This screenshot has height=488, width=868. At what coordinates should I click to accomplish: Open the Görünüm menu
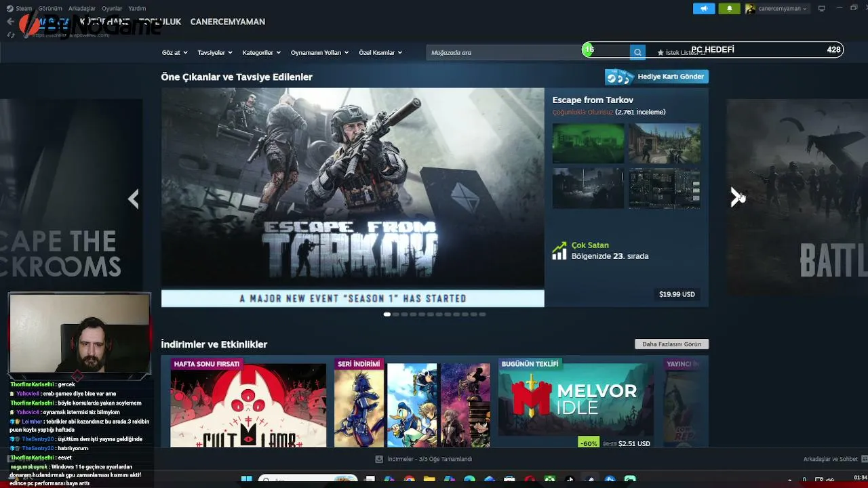tap(50, 9)
